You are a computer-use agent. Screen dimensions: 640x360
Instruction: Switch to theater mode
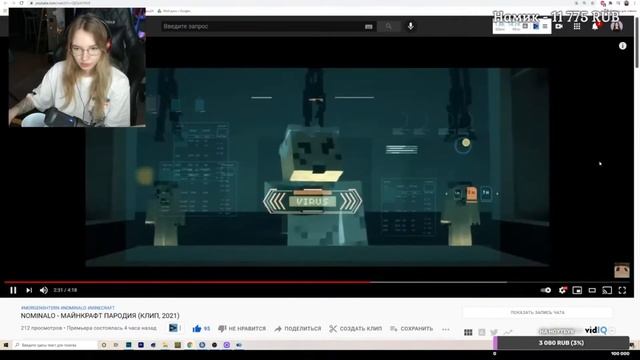click(592, 290)
